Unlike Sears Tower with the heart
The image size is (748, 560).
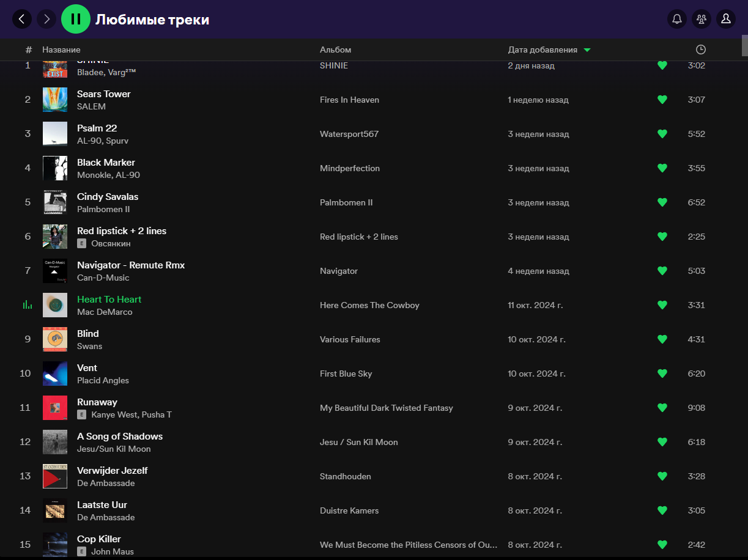coord(662,100)
